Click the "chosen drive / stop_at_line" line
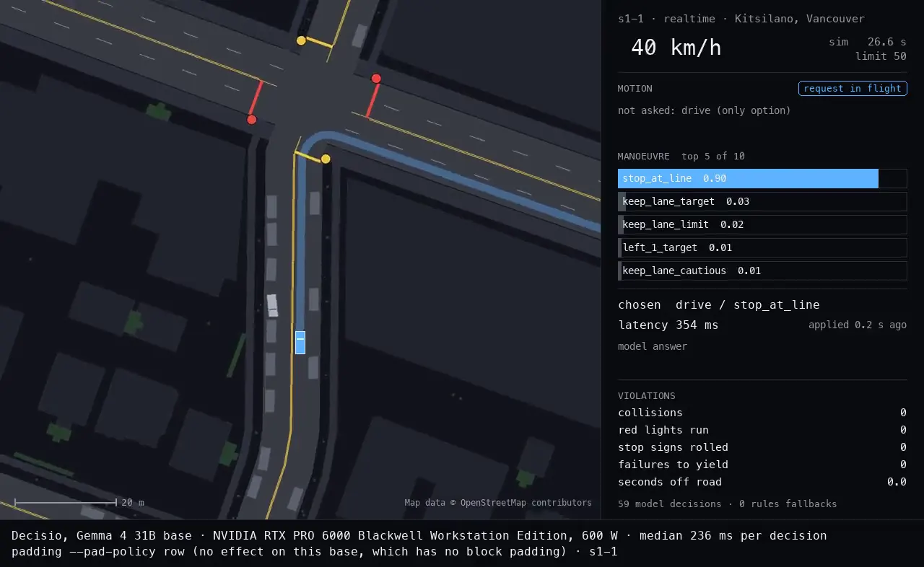 tap(719, 304)
